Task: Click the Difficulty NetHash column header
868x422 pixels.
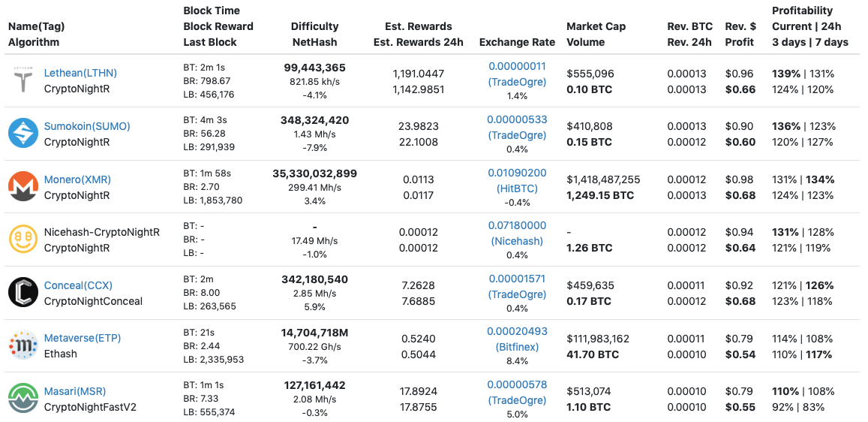Action: (x=314, y=34)
